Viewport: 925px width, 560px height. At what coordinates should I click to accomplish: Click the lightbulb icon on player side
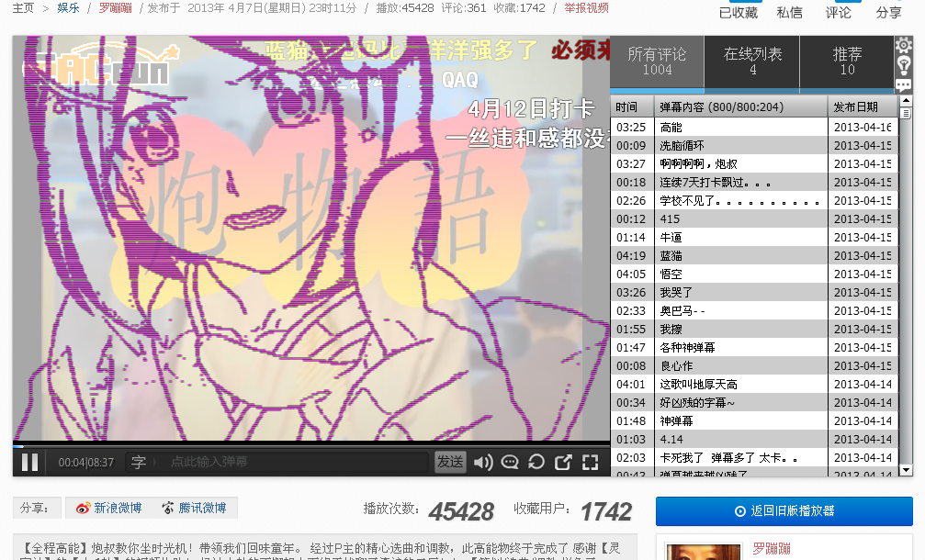[x=903, y=65]
